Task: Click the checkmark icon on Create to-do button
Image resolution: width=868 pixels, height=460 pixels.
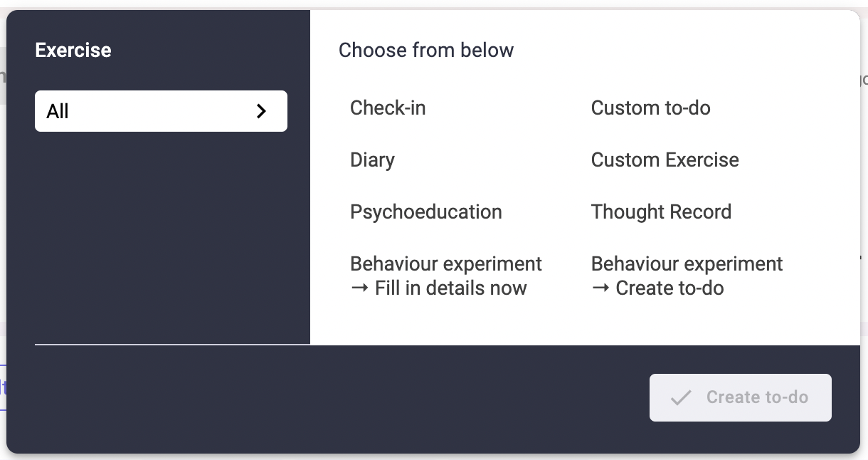Action: click(x=681, y=397)
